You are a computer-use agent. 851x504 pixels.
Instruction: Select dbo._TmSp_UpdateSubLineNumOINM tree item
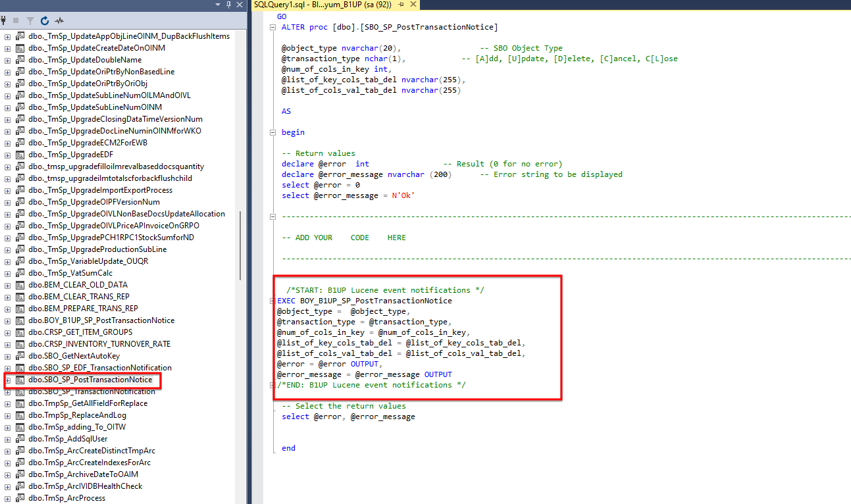(95, 107)
